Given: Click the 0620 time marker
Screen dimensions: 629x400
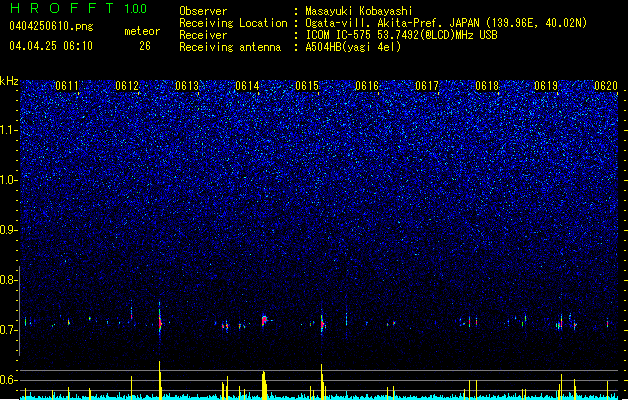Looking at the screenshot, I should (x=606, y=86).
